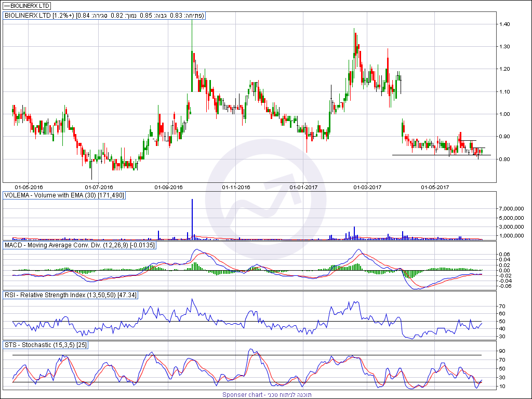Click the 01-09-2016 date axis label
This screenshot has width=532, height=399.
click(168, 187)
